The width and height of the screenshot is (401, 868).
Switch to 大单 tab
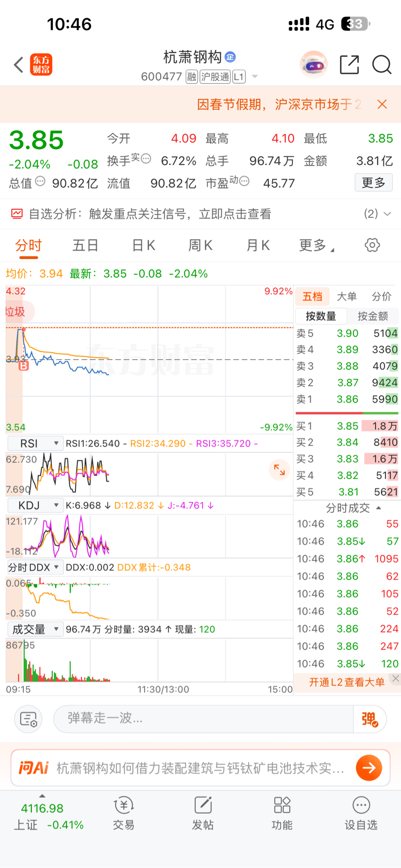(x=347, y=297)
